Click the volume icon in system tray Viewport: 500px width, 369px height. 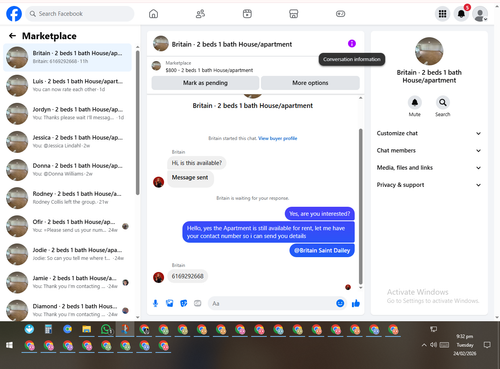433,345
